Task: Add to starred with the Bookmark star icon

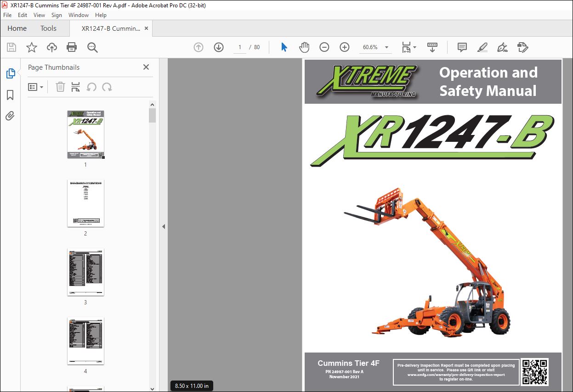Action: 32,47
